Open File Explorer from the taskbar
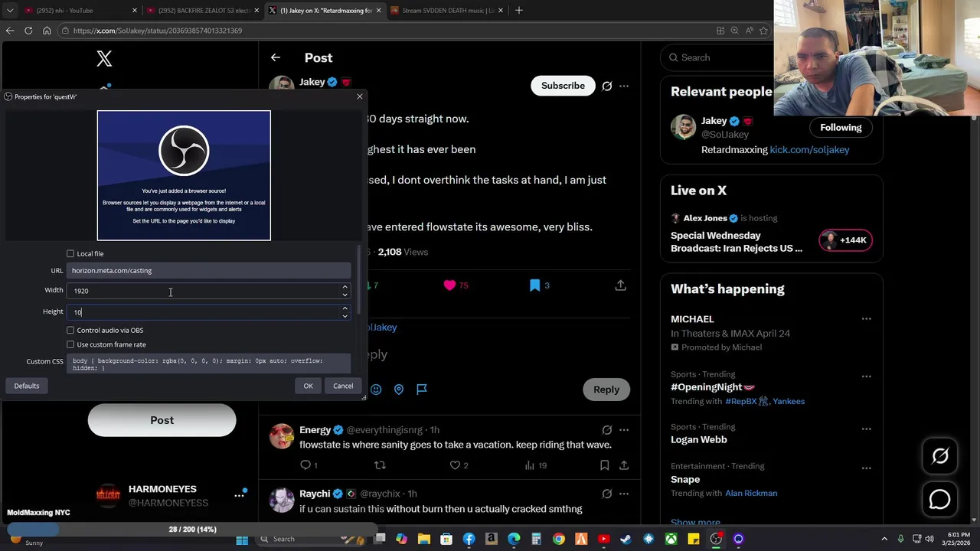 tap(423, 540)
